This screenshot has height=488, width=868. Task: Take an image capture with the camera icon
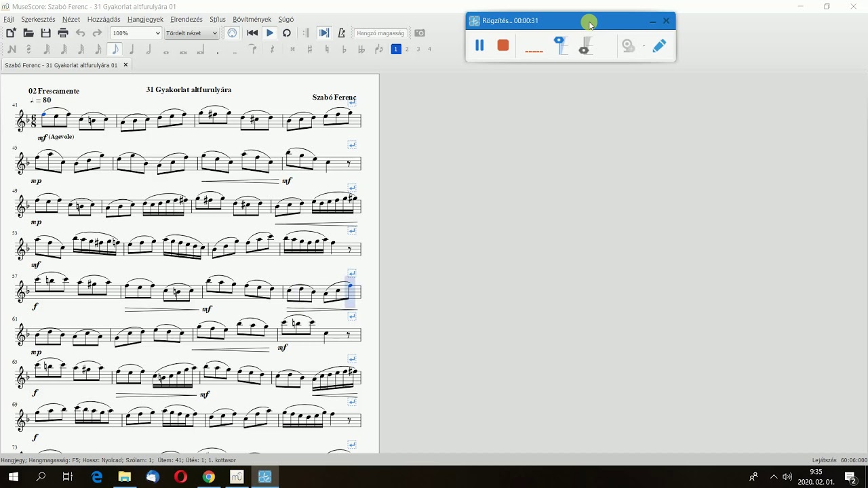coord(420,33)
